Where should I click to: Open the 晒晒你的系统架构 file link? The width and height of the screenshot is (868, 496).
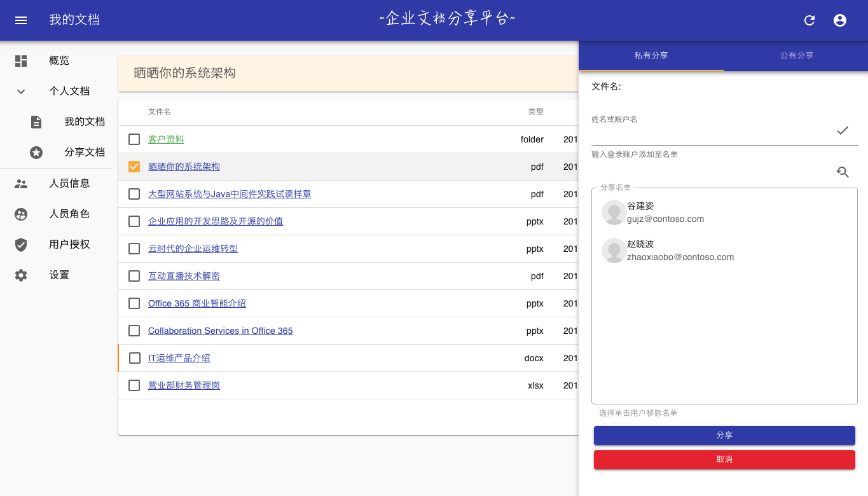click(184, 167)
